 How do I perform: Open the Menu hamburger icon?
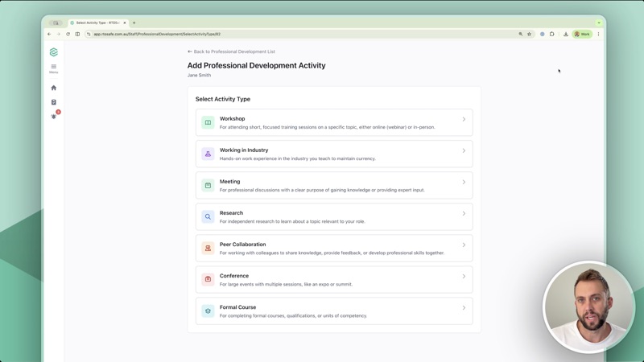(x=54, y=68)
